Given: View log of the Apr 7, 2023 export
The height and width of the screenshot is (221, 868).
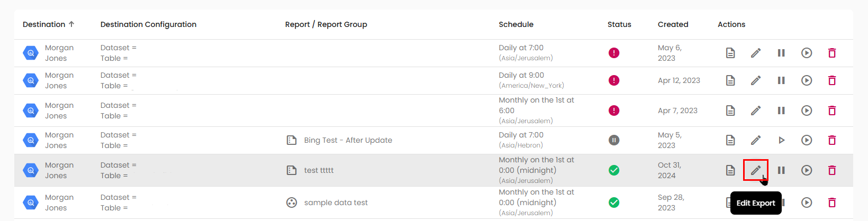Looking at the screenshot, I should (730, 111).
